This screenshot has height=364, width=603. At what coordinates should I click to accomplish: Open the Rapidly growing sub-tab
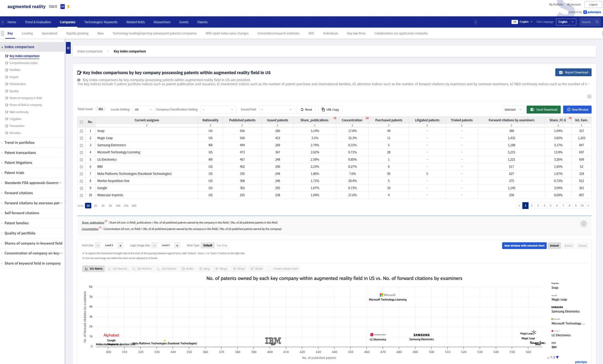77,33
